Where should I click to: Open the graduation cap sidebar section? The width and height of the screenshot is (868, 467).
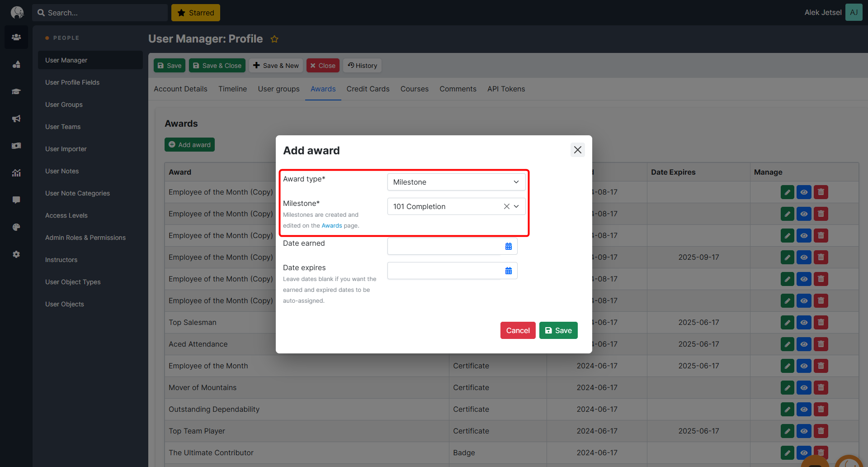[16, 91]
